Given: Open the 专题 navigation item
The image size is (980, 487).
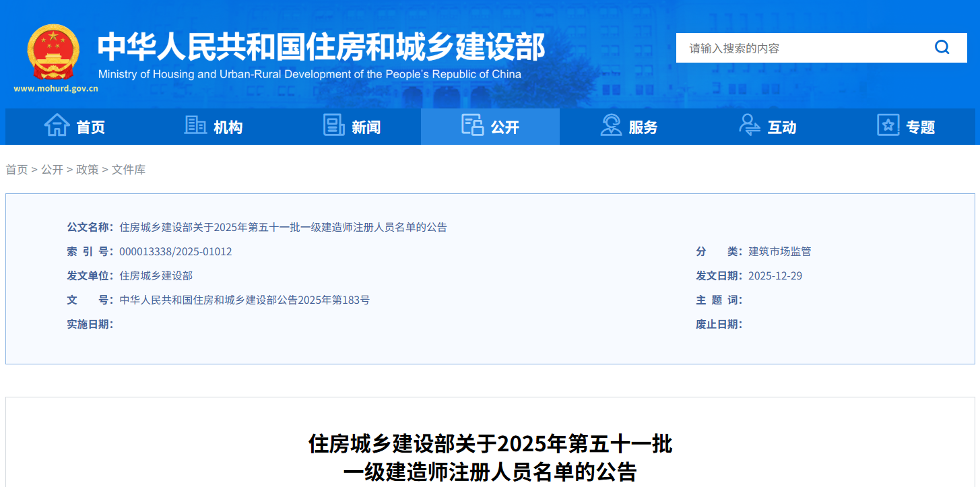Looking at the screenshot, I should point(921,127).
